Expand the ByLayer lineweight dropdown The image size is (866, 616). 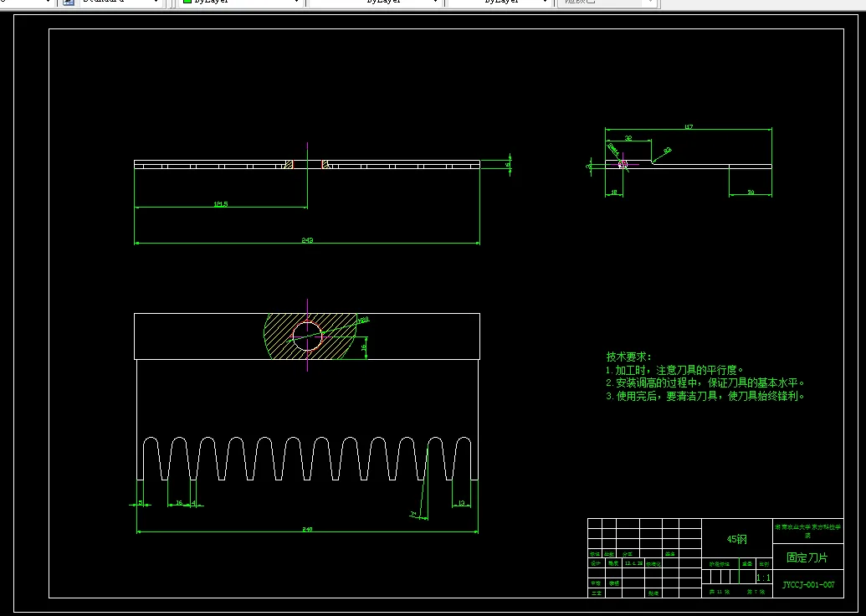[x=546, y=3]
